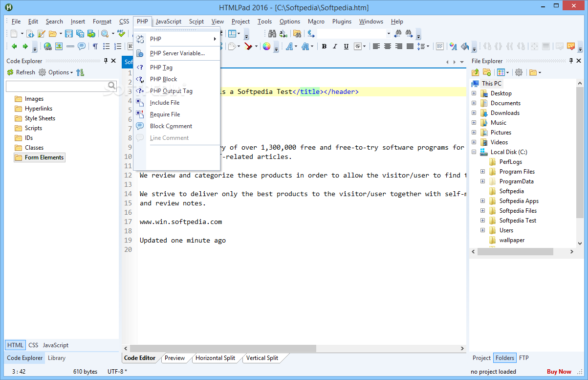588x380 pixels.
Task: Click the spell check ABC icon
Action: 121,33
